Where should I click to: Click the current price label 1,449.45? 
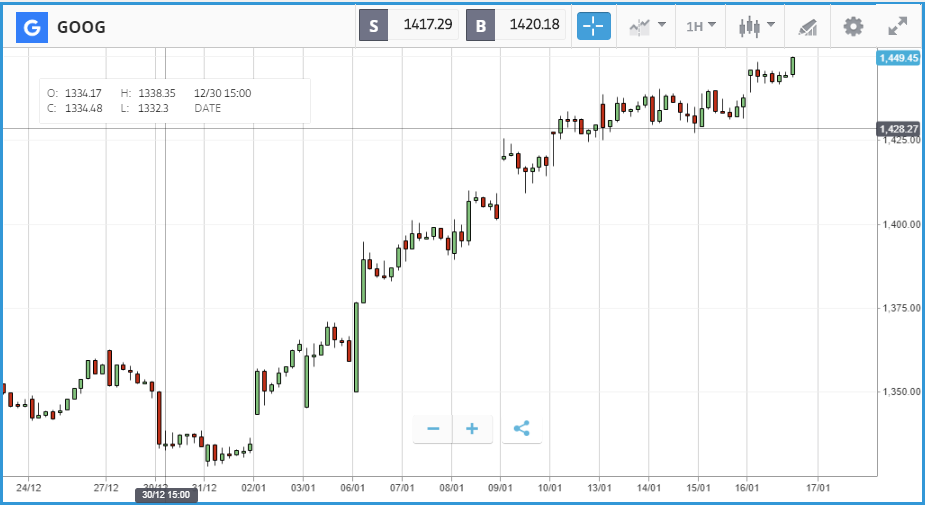[x=898, y=58]
